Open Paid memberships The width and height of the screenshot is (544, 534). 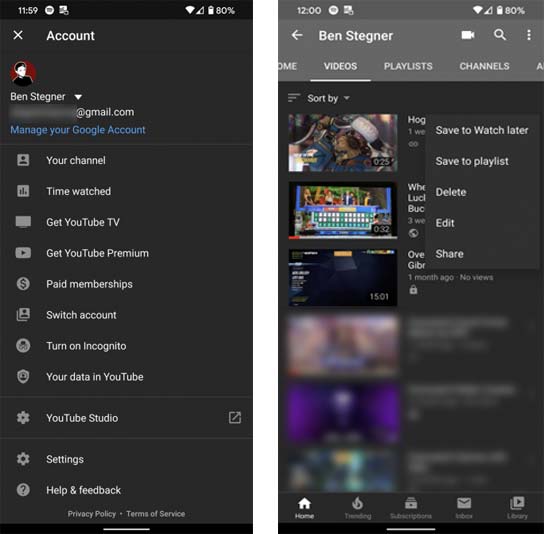pyautogui.click(x=90, y=284)
